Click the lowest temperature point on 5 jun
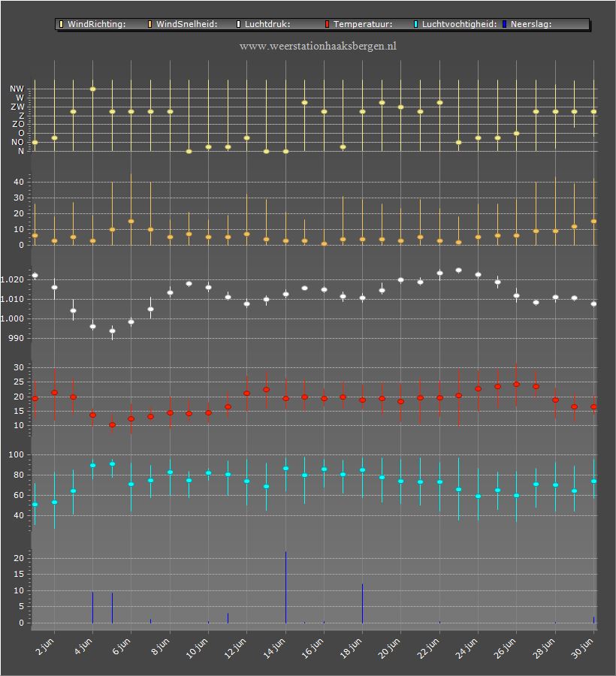The image size is (616, 676). (x=112, y=425)
